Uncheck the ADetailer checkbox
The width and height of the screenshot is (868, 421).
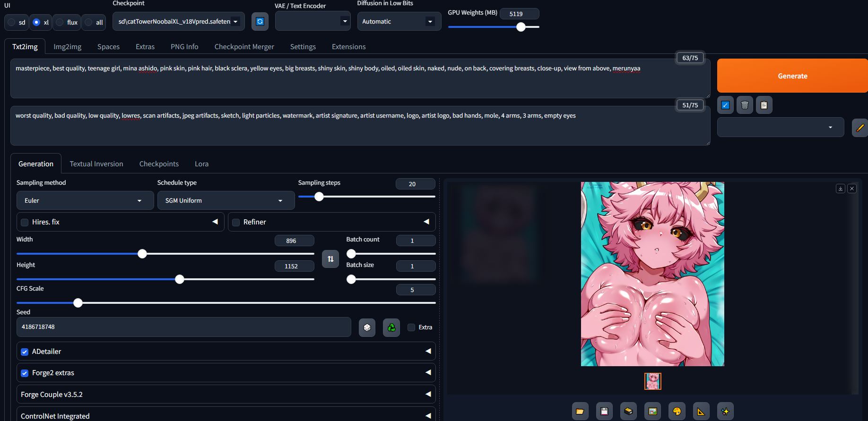click(25, 352)
